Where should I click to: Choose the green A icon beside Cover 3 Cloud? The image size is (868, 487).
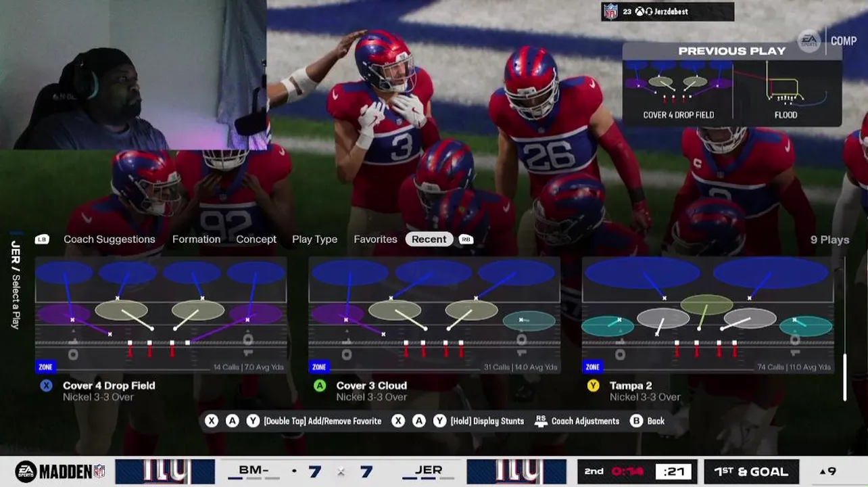click(320, 386)
